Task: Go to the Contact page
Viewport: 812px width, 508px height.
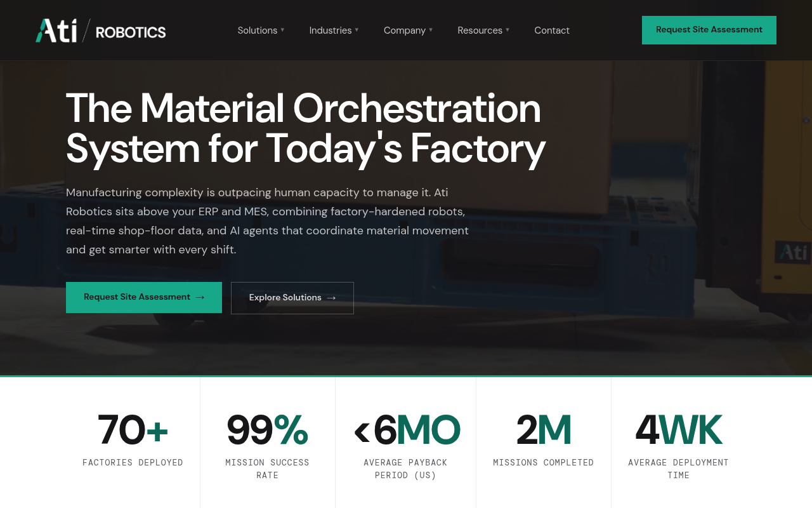Action: 552,30
